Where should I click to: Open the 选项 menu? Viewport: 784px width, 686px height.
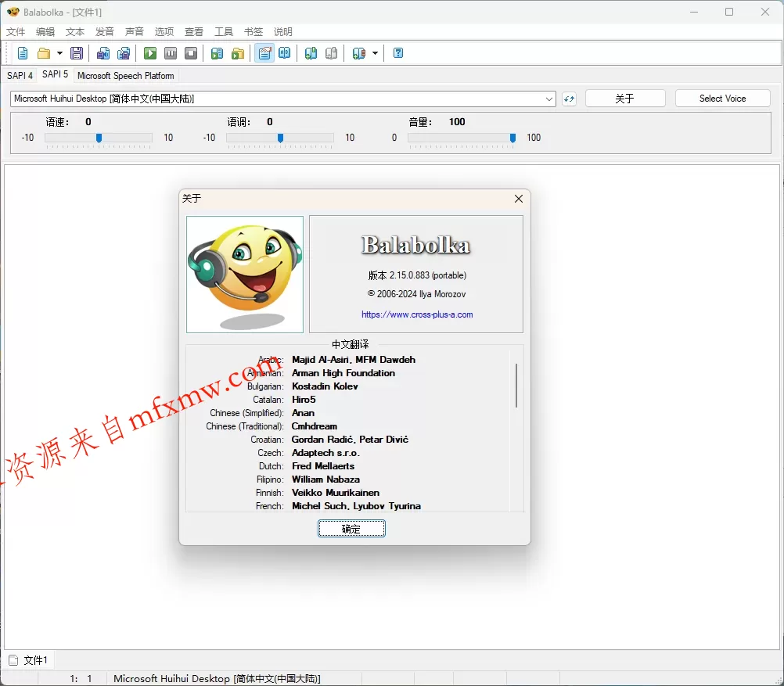164,32
